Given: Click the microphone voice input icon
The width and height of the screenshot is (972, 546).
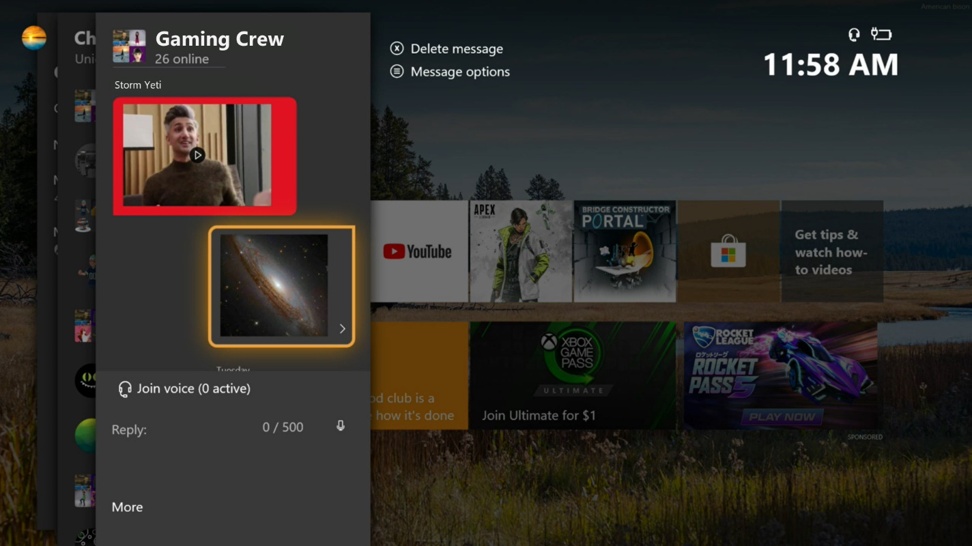Looking at the screenshot, I should (x=340, y=427).
